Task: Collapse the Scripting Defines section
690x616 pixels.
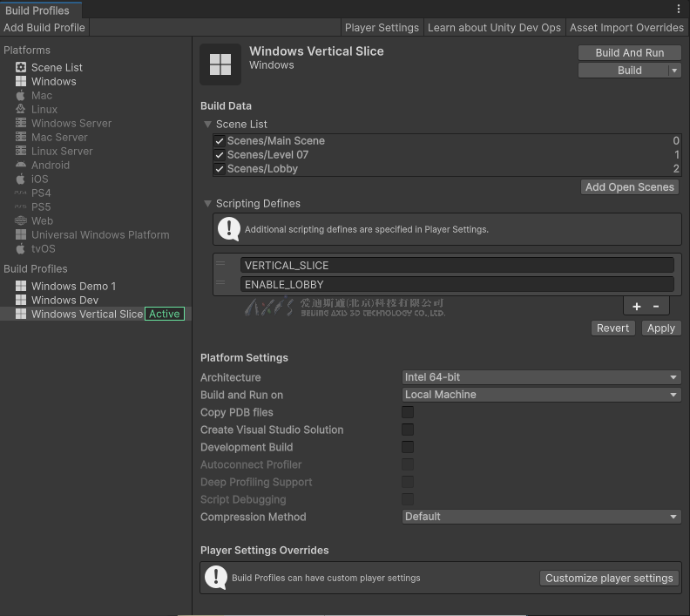Action: 207,204
